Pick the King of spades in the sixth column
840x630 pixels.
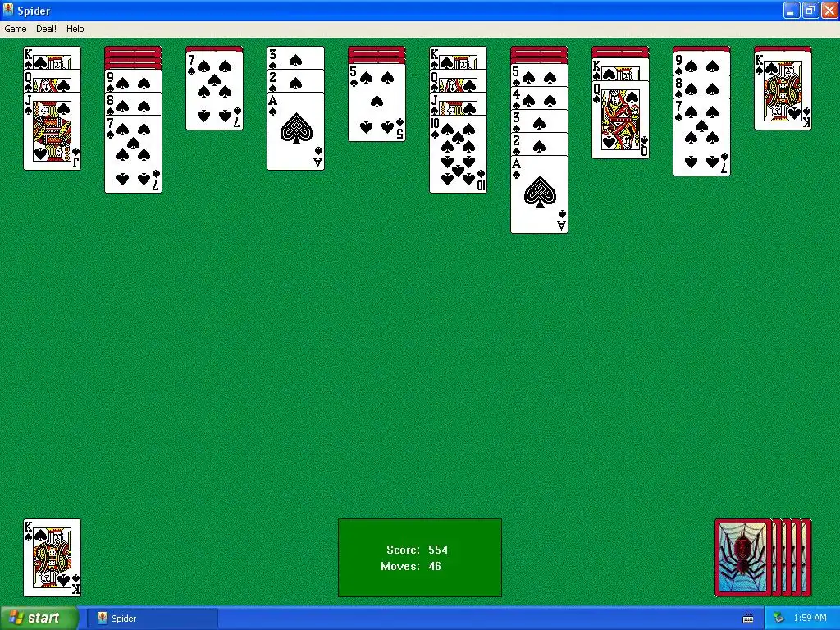click(458, 58)
